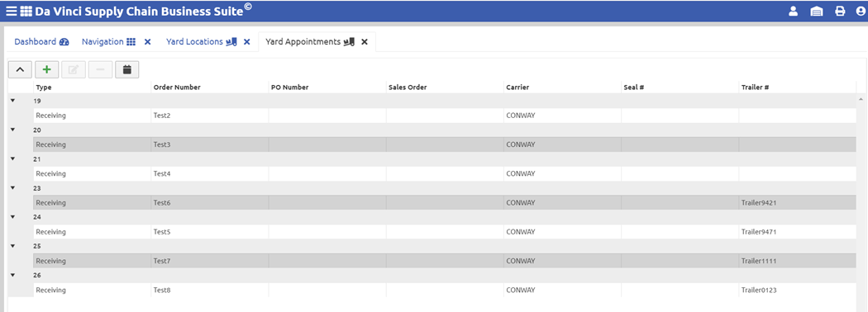The image size is (868, 312).
Task: Open the user profile icon in header
Action: (794, 11)
